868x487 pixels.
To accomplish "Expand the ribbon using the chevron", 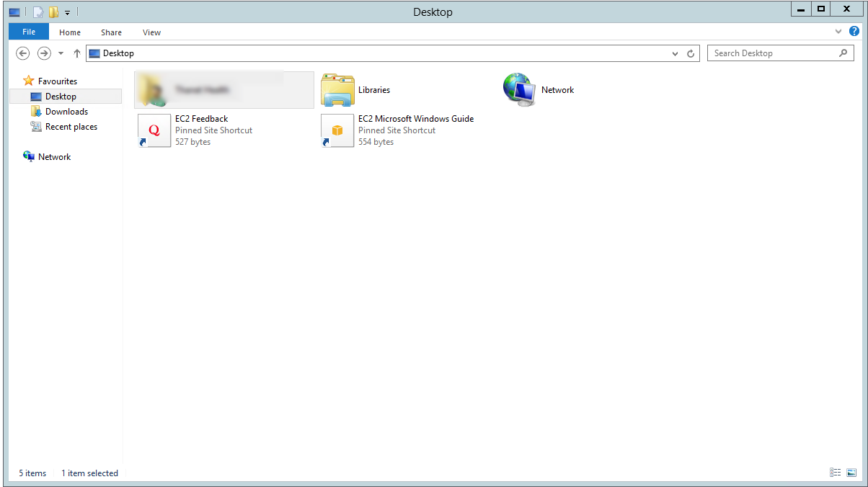I will [838, 31].
